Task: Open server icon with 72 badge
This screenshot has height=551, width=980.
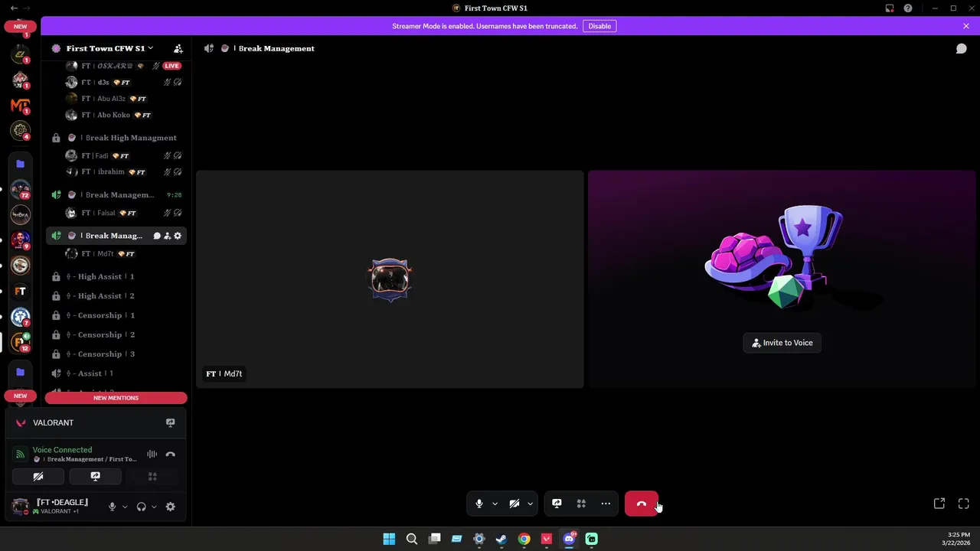Action: tap(21, 189)
